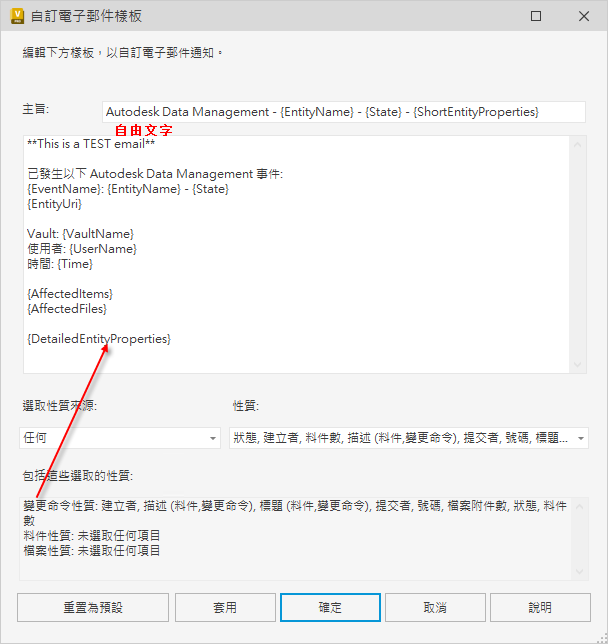Click the {AffectedItems} line in body
608x644 pixels.
(x=70, y=294)
